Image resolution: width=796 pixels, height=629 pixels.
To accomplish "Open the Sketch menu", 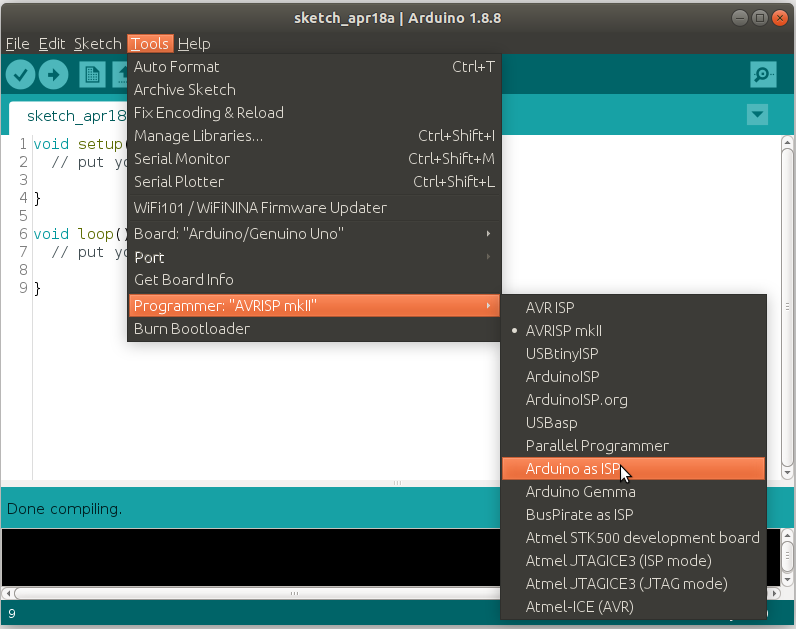I will click(x=97, y=44).
